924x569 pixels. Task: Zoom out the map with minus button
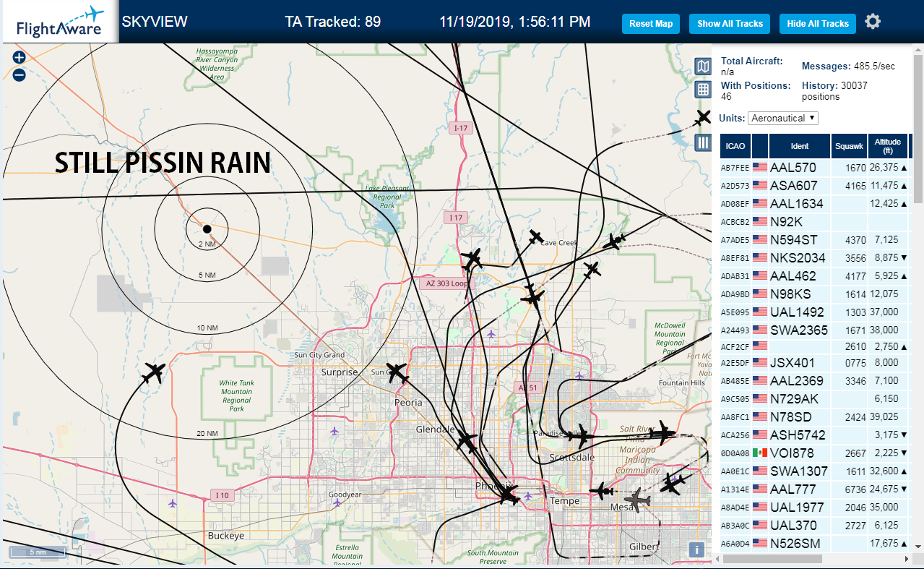(20, 74)
